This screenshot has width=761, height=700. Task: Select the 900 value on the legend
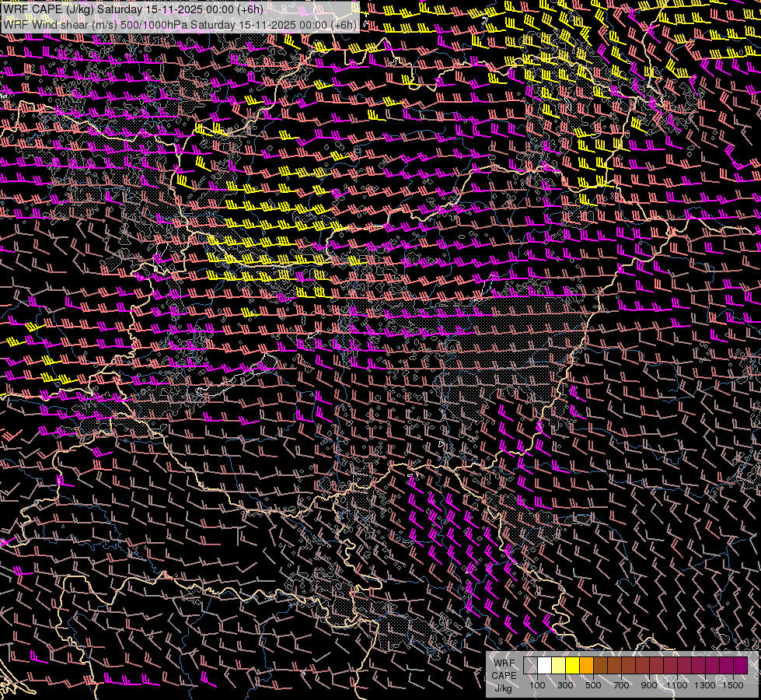point(649,685)
